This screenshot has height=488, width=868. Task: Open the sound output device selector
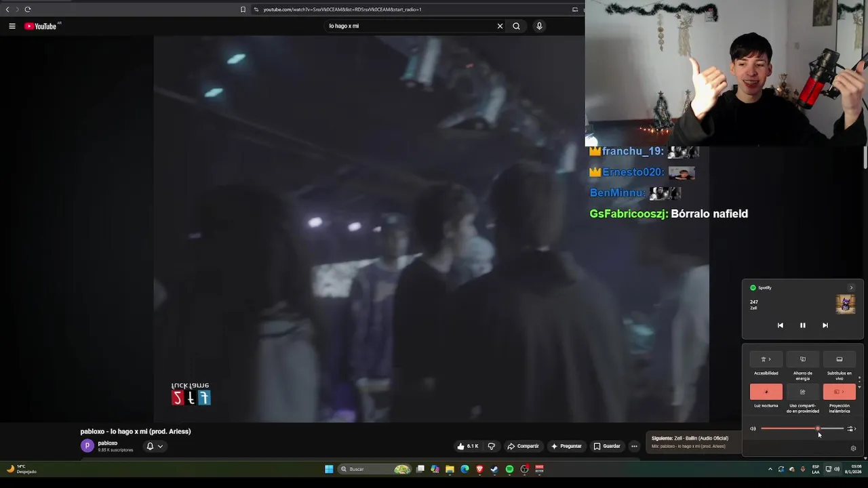pyautogui.click(x=851, y=428)
